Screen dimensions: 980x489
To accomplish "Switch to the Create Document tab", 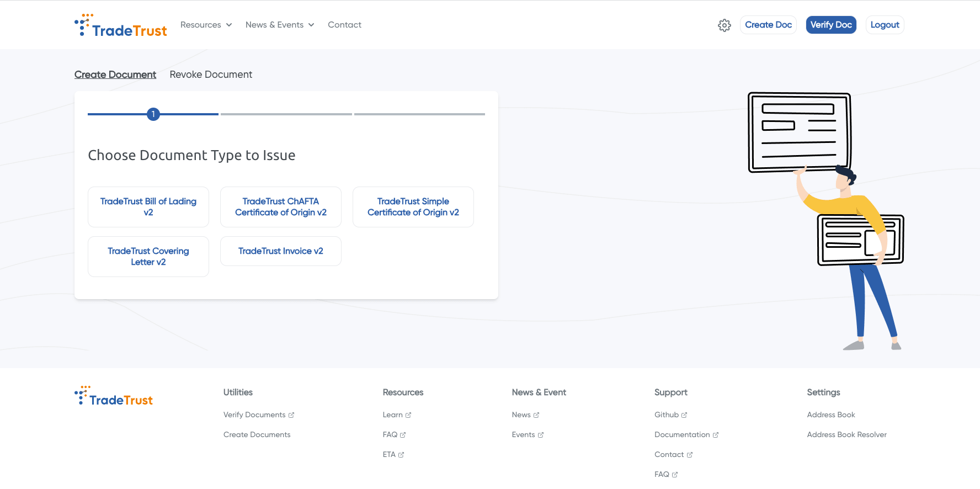I will (x=115, y=75).
